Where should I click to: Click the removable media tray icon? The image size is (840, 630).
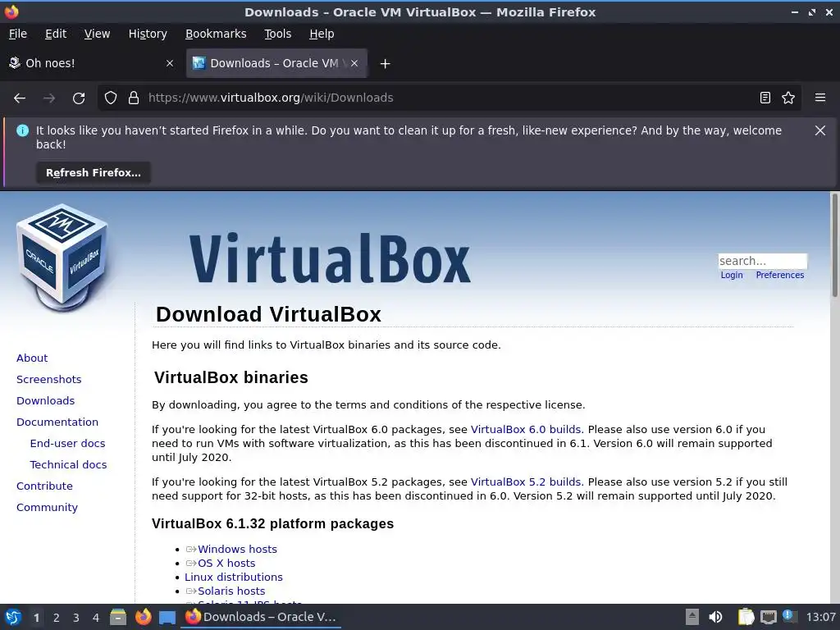coord(692,617)
